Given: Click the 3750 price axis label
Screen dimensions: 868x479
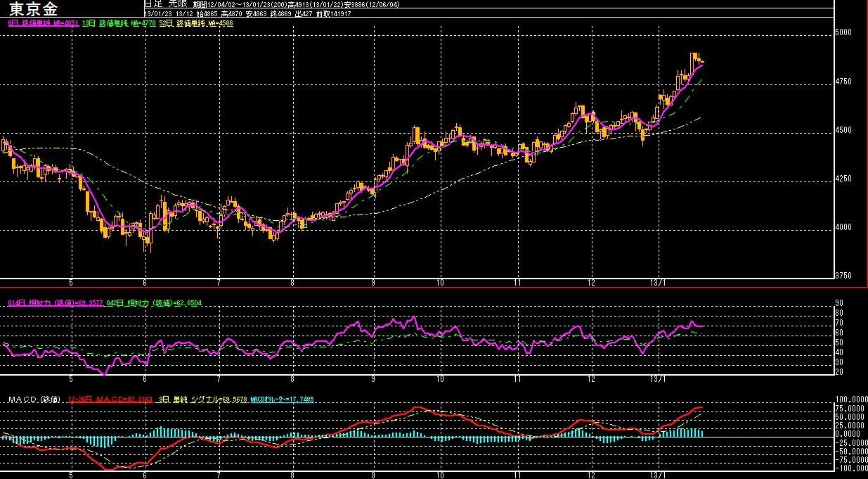Looking at the screenshot, I should (844, 276).
